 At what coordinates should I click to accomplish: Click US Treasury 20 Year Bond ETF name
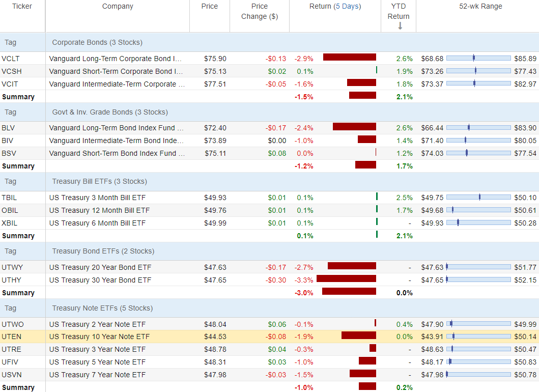[x=100, y=267]
